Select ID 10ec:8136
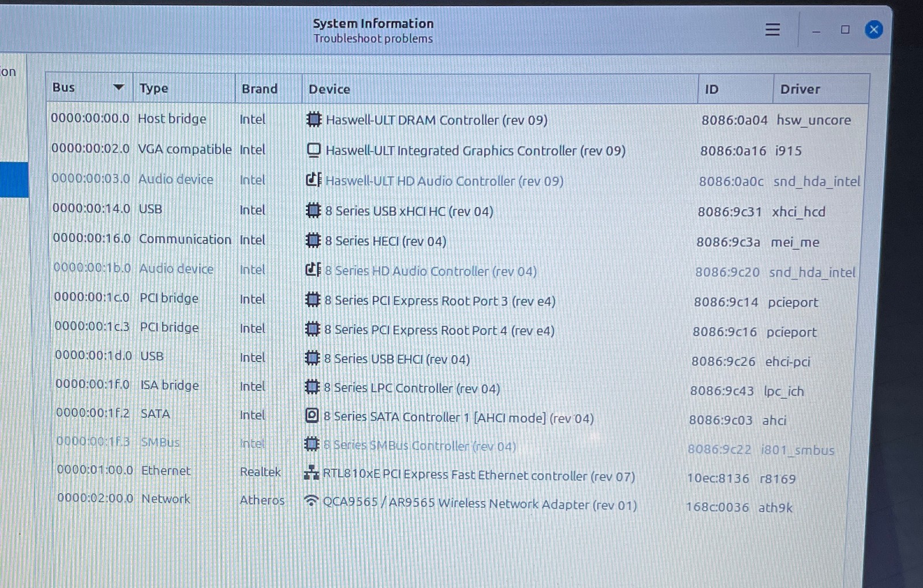 (718, 478)
